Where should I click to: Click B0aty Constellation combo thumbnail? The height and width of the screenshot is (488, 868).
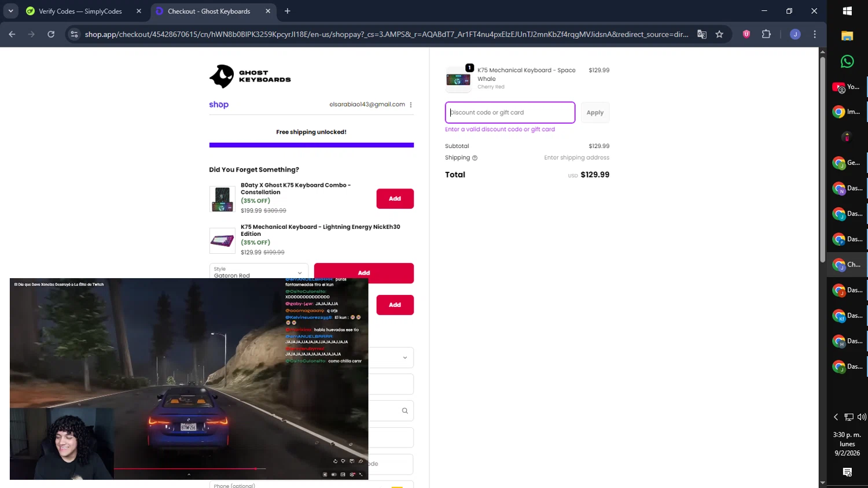[222, 199]
